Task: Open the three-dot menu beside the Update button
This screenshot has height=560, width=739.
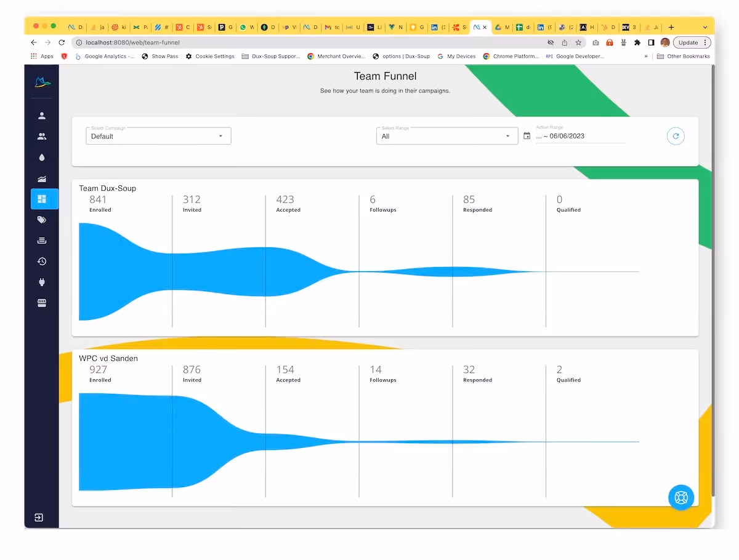Action: pos(705,42)
